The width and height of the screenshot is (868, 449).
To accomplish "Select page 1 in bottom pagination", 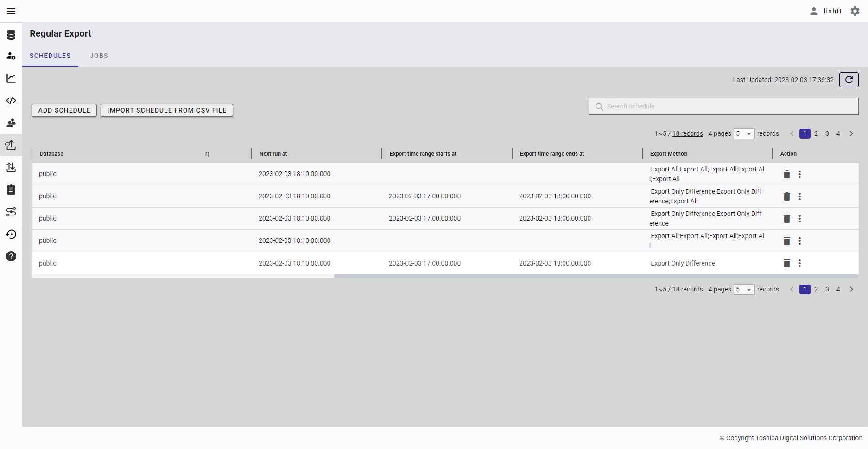I will click(x=805, y=289).
